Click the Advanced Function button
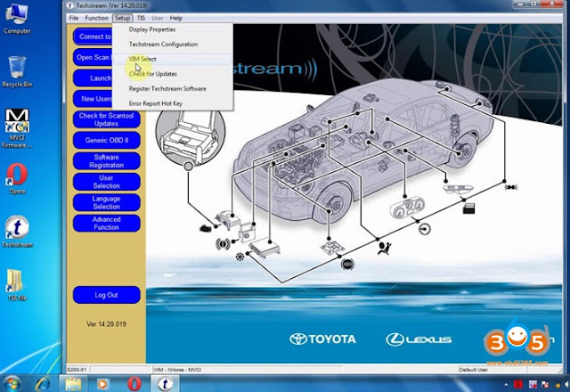 (107, 224)
